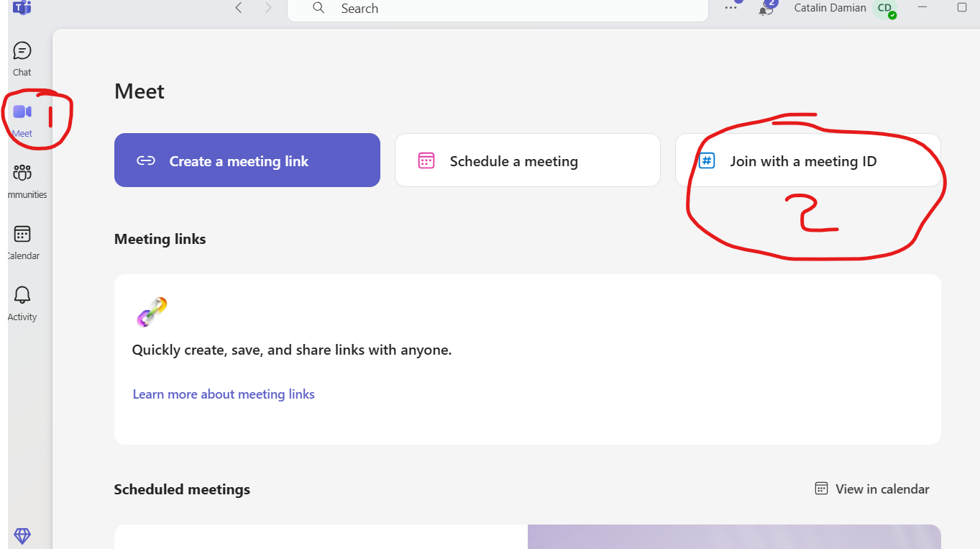Open the notifications bell with badge
980x549 pixels.
(766, 9)
